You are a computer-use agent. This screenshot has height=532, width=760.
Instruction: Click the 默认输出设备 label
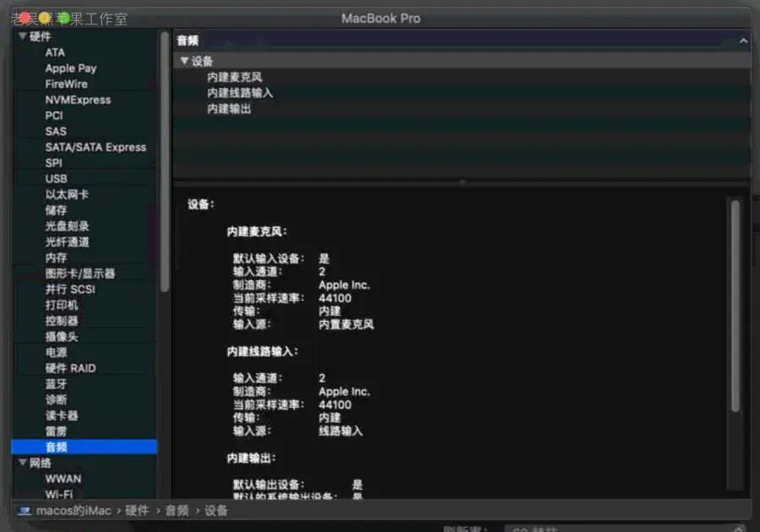pyautogui.click(x=269, y=485)
